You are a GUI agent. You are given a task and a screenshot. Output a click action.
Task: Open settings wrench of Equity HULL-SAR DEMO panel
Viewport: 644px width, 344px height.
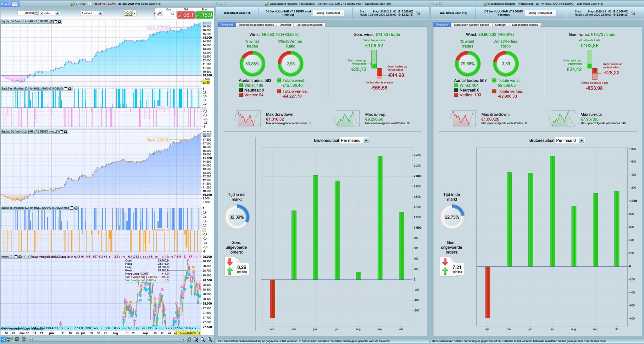51,21
